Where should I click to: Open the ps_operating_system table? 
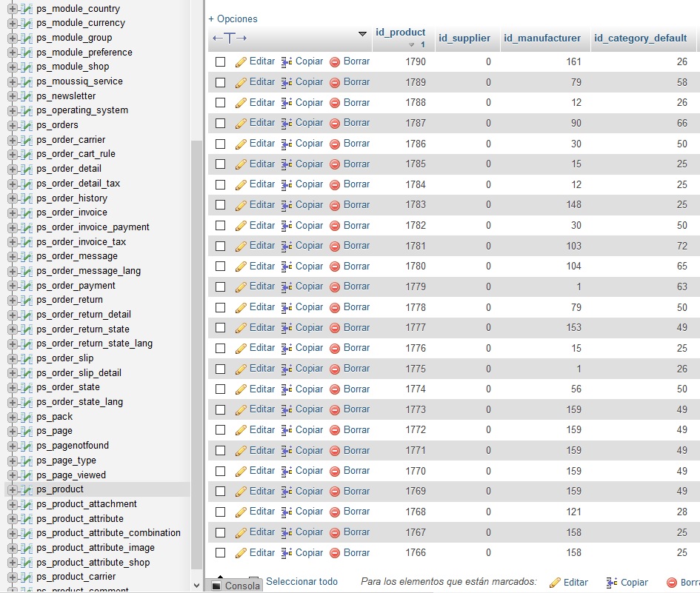click(x=82, y=110)
